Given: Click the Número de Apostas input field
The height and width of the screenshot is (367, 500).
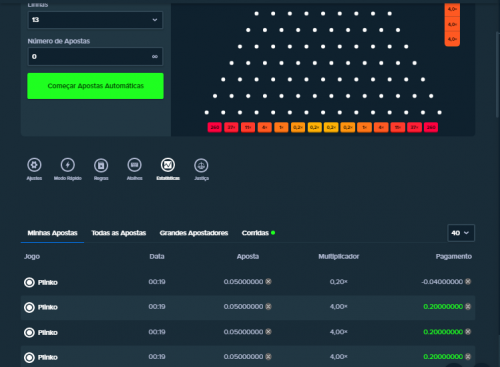Looking at the screenshot, I should tap(95, 57).
